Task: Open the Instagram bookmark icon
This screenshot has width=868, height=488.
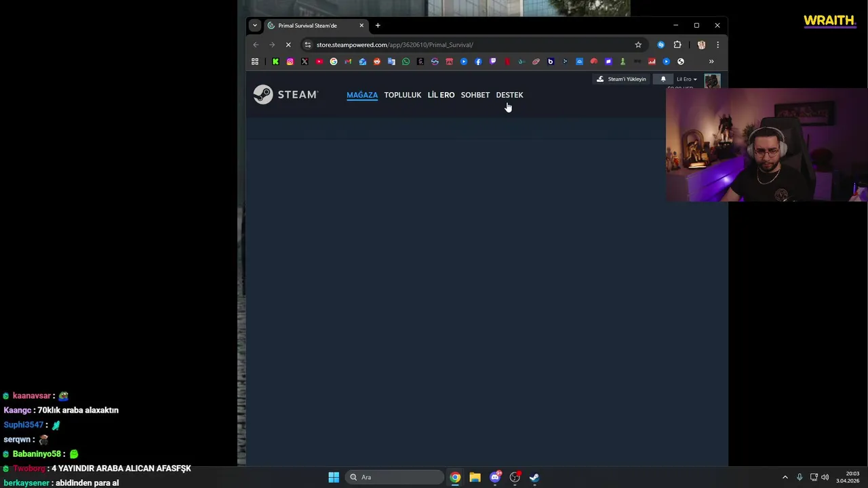Action: point(290,62)
